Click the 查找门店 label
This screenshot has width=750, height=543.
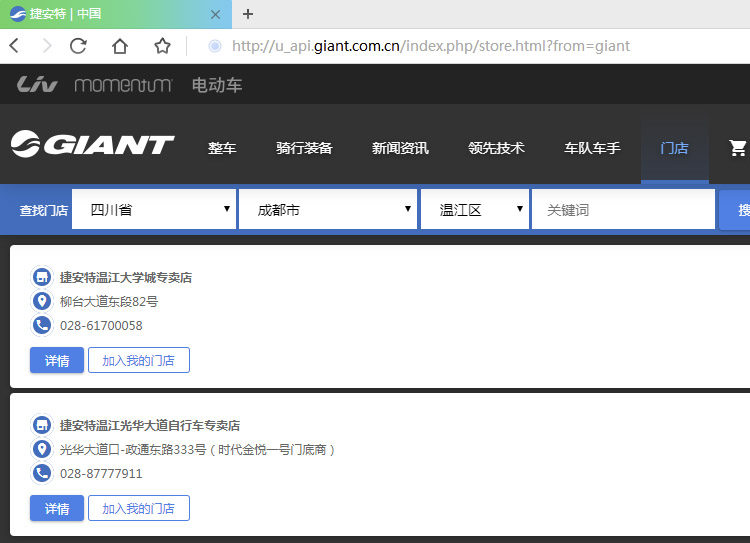(x=44, y=210)
